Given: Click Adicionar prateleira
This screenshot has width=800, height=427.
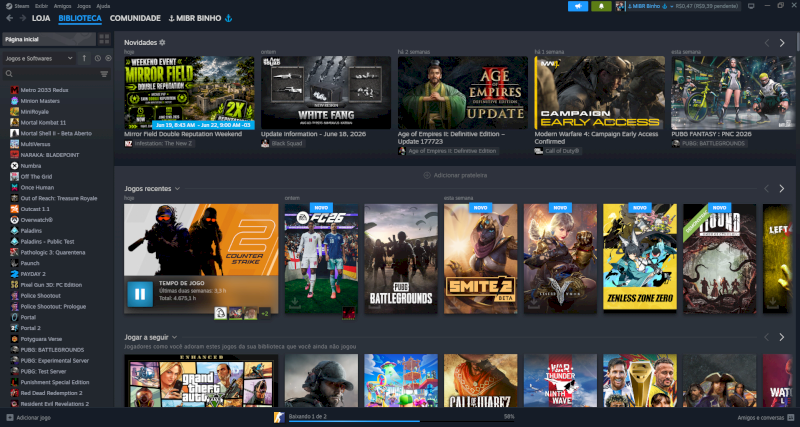Looking at the screenshot, I should [455, 175].
